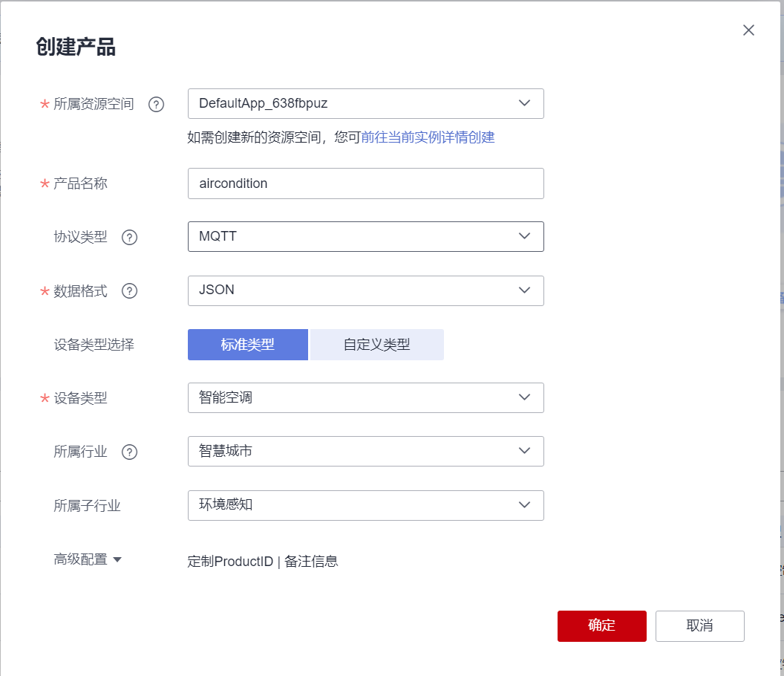Click the 定制ProductID text
The width and height of the screenshot is (784, 676).
point(231,562)
